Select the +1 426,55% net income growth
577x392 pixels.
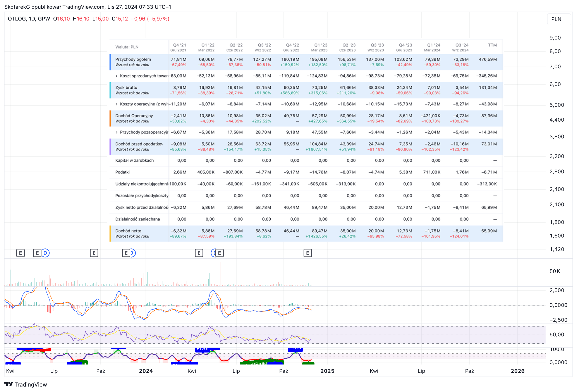[x=316, y=236]
